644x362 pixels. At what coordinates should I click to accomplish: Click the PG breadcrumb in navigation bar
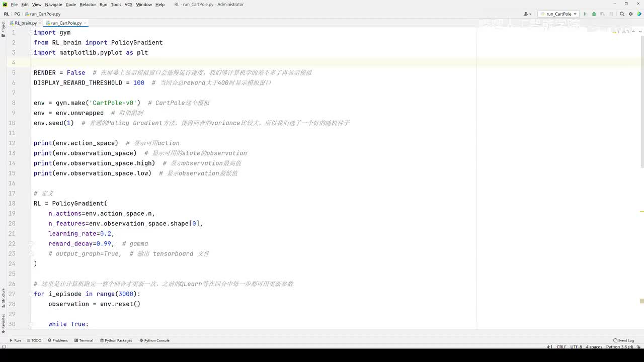[17, 14]
